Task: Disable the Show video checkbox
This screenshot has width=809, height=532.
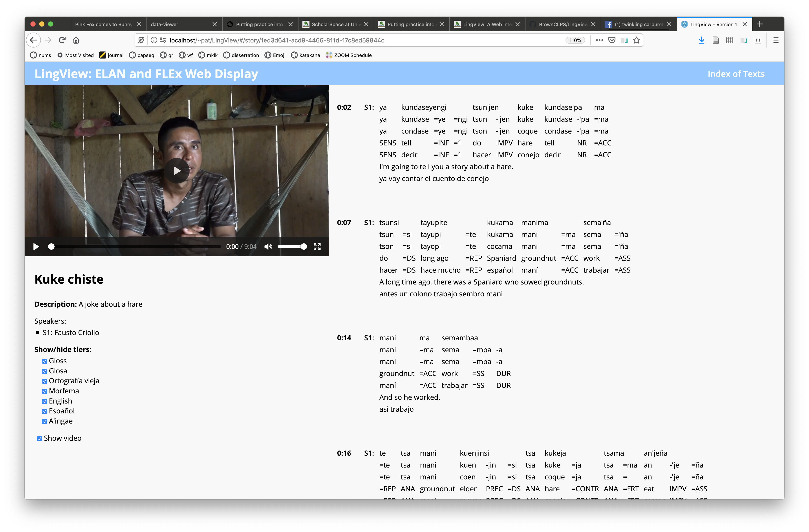Action: click(39, 439)
